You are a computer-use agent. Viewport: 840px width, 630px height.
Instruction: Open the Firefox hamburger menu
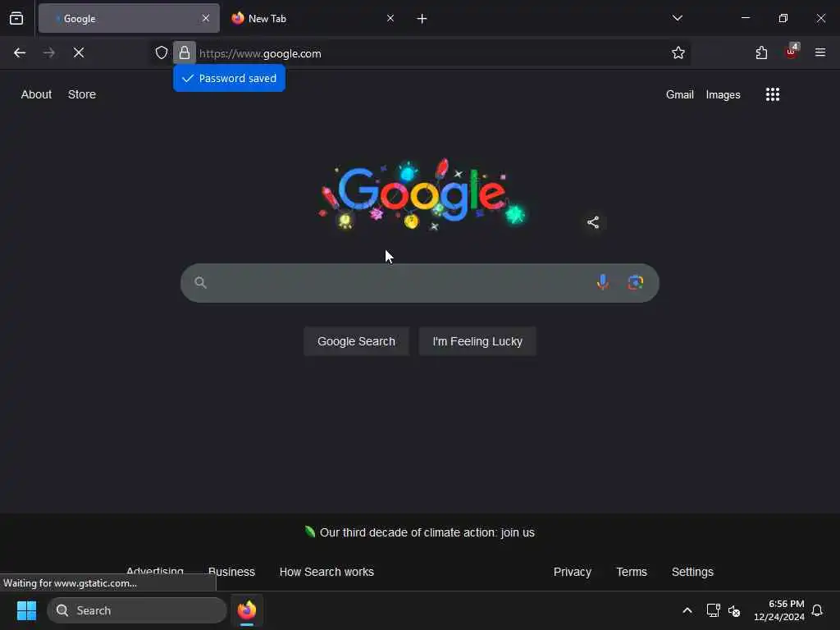point(820,52)
